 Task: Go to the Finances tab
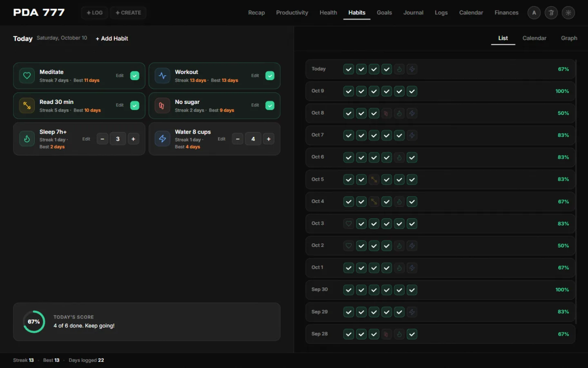click(506, 13)
